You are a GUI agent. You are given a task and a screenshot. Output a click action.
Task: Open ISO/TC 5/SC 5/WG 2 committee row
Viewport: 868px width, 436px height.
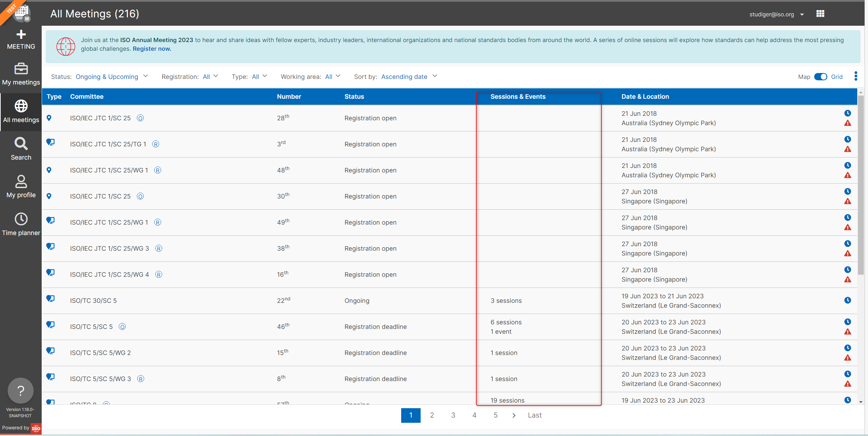tap(449, 353)
